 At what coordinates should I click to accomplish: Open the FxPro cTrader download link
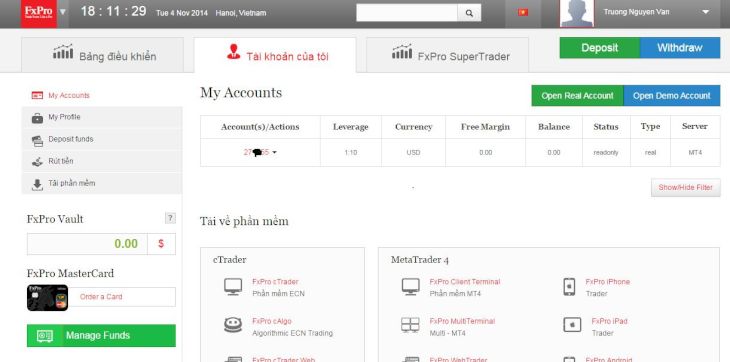coord(275,282)
